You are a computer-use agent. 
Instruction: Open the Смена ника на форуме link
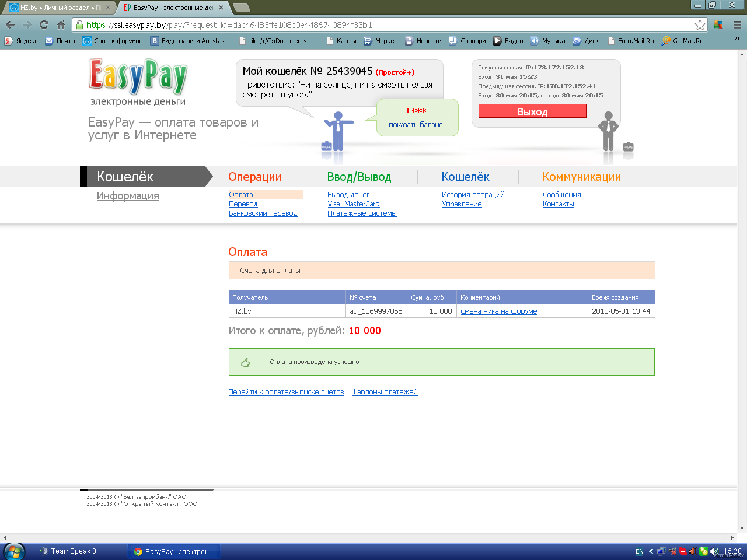pyautogui.click(x=498, y=311)
